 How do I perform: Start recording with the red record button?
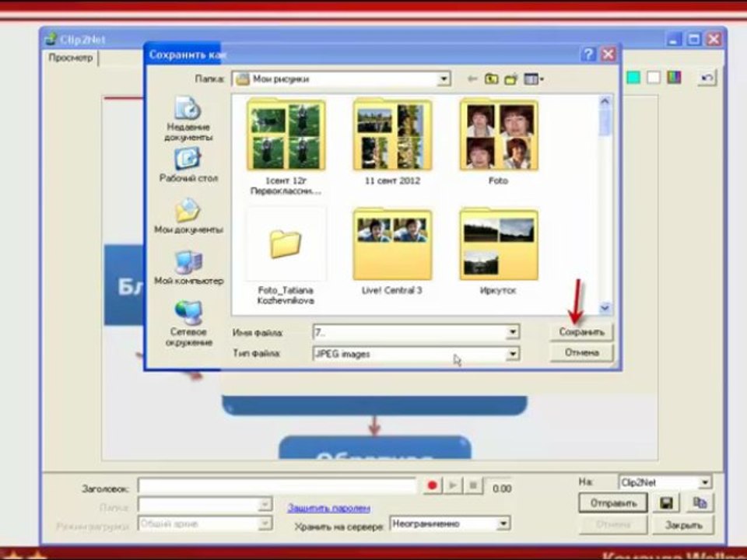432,485
